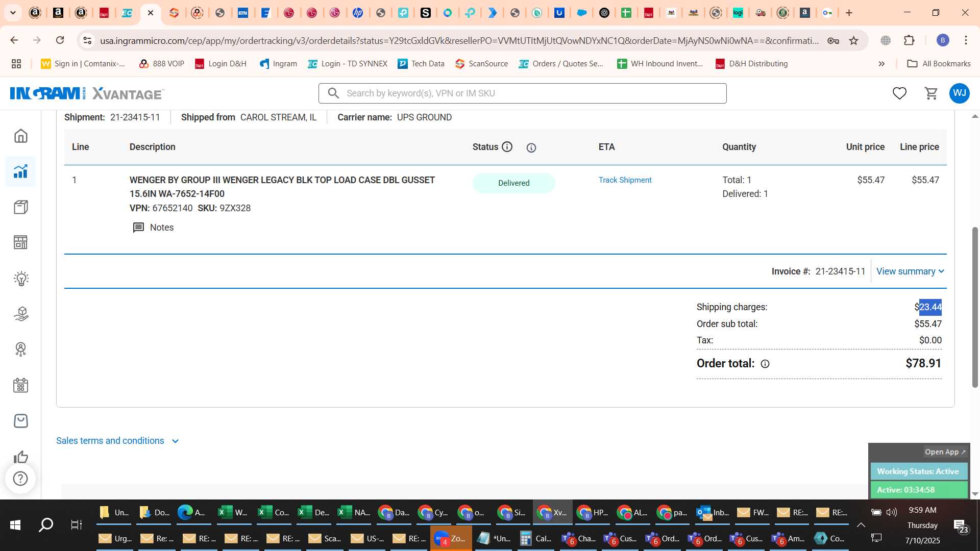
Task: Click the second info icon beside Status
Action: 531,147
